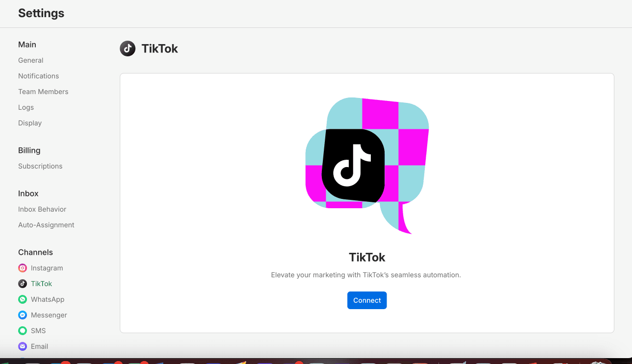Image resolution: width=632 pixels, height=364 pixels.
Task: Open Subscriptions under Billing
Action: point(40,166)
